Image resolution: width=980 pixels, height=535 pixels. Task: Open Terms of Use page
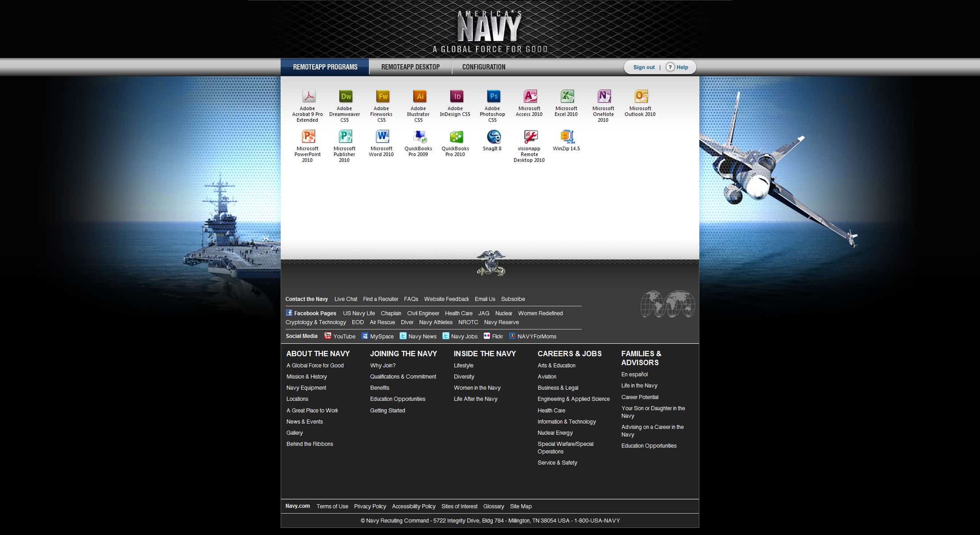coord(332,506)
